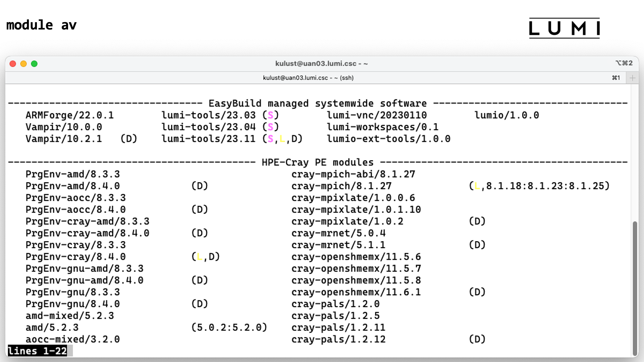Image resolution: width=644 pixels, height=362 pixels.
Task: Click the 'EasyBuild managed systemwide software' header
Action: [318, 104]
